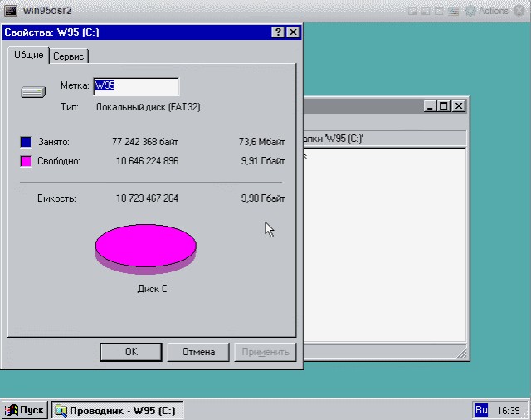The height and width of the screenshot is (420, 531).
Task: Close the Свойства: W95 (C:) dialog
Action: 293,32
